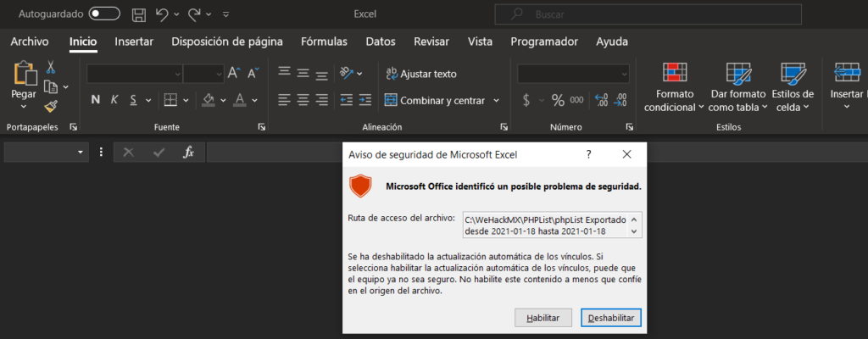Click the cell borders icon
This screenshot has width=868, height=339.
click(x=170, y=100)
